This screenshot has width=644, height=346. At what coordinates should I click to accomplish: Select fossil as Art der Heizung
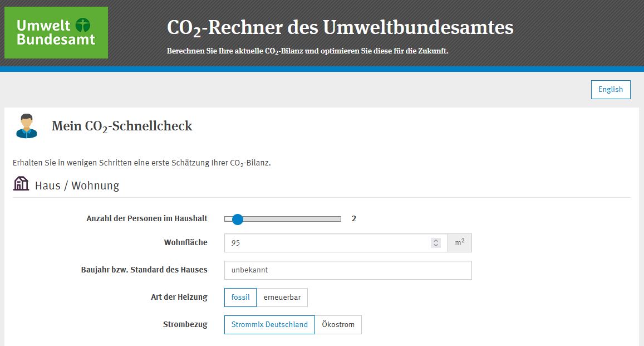tap(240, 297)
